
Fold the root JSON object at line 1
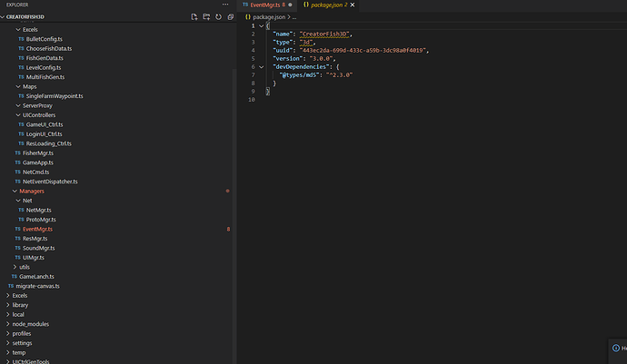tap(261, 26)
